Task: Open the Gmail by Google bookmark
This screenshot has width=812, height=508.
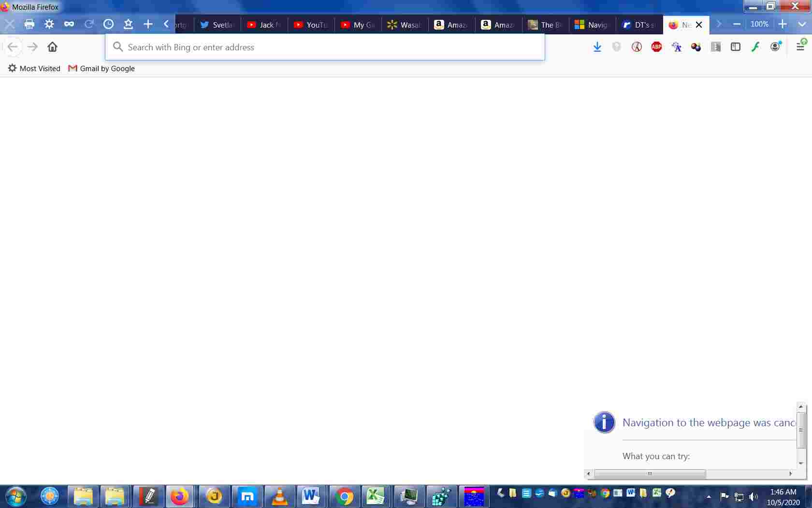Action: [101, 68]
